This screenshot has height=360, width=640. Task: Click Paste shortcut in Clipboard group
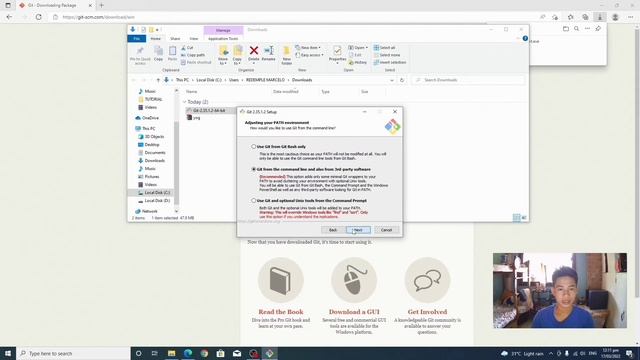pyautogui.click(x=196, y=62)
